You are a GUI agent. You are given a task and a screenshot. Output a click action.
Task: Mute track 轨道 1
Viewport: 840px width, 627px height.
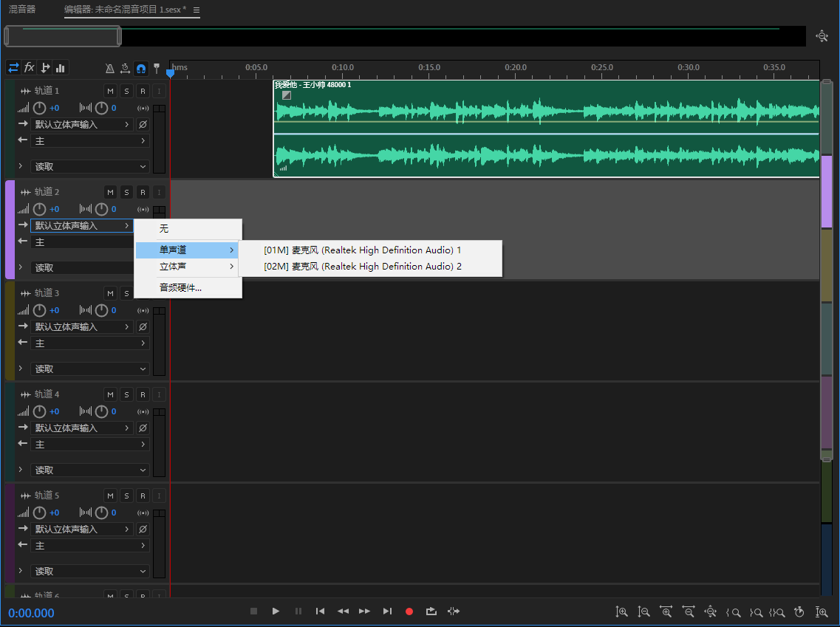click(110, 91)
